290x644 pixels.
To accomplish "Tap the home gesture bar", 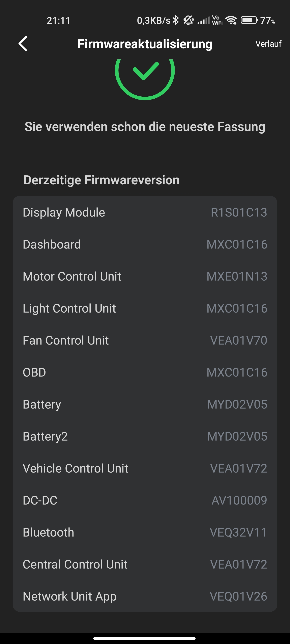I will (x=145, y=638).
